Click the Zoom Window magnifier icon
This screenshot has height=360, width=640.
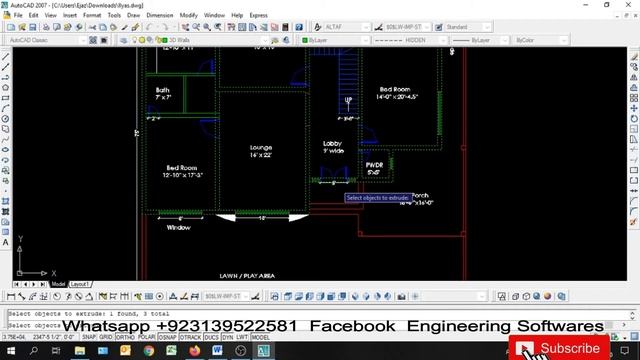[207, 27]
